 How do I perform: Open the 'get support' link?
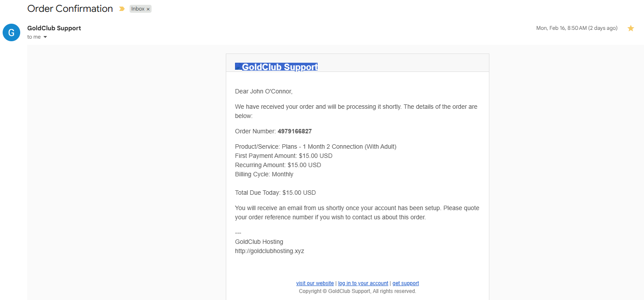pyautogui.click(x=405, y=283)
